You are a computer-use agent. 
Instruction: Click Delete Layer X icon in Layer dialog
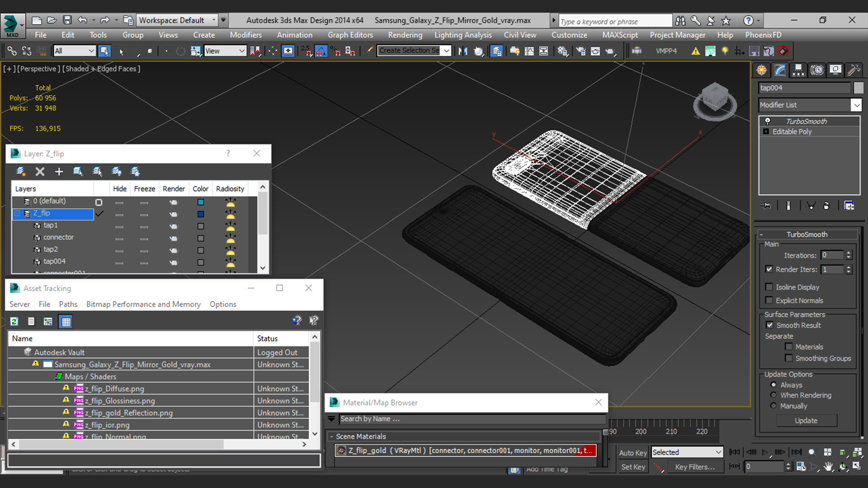(x=40, y=172)
